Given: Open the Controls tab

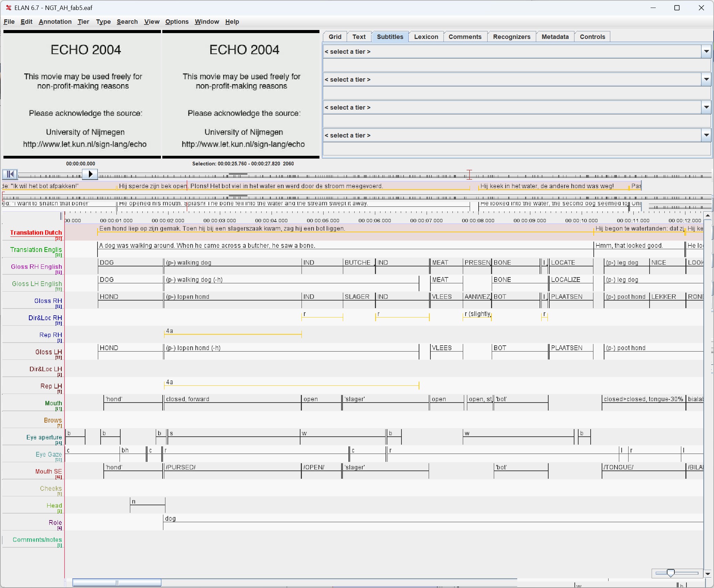Looking at the screenshot, I should click(592, 37).
